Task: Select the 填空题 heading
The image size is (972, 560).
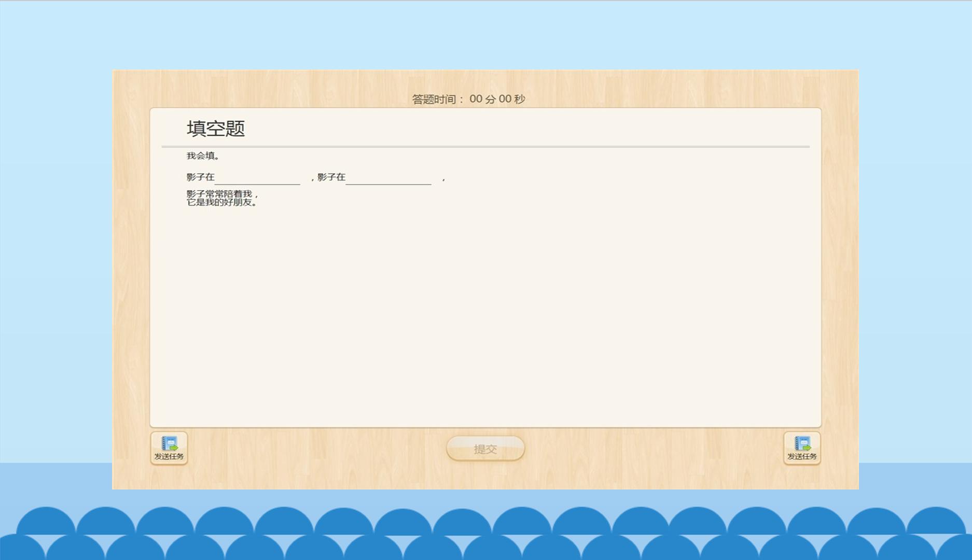Action: (x=216, y=129)
